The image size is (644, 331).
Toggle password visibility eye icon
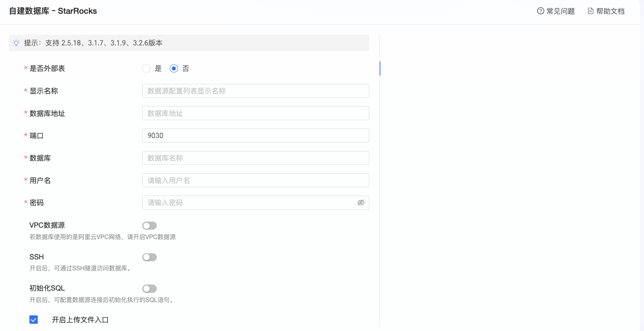(361, 203)
